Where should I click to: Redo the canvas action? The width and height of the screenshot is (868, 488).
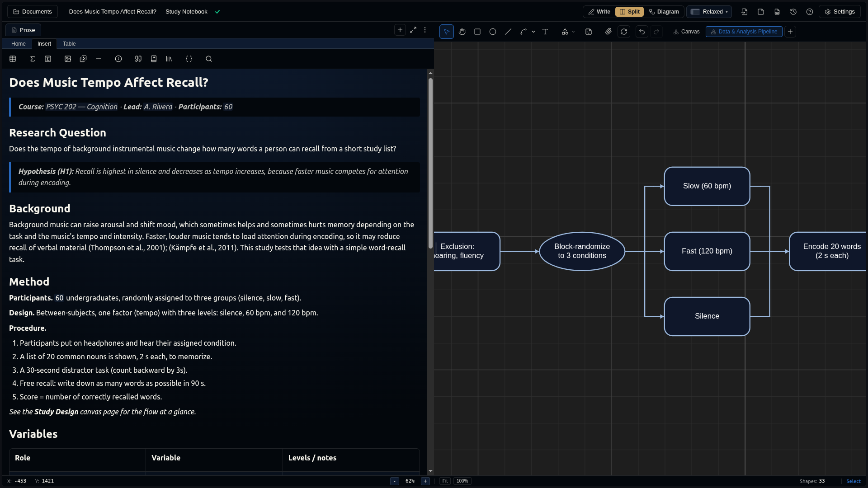coord(656,32)
